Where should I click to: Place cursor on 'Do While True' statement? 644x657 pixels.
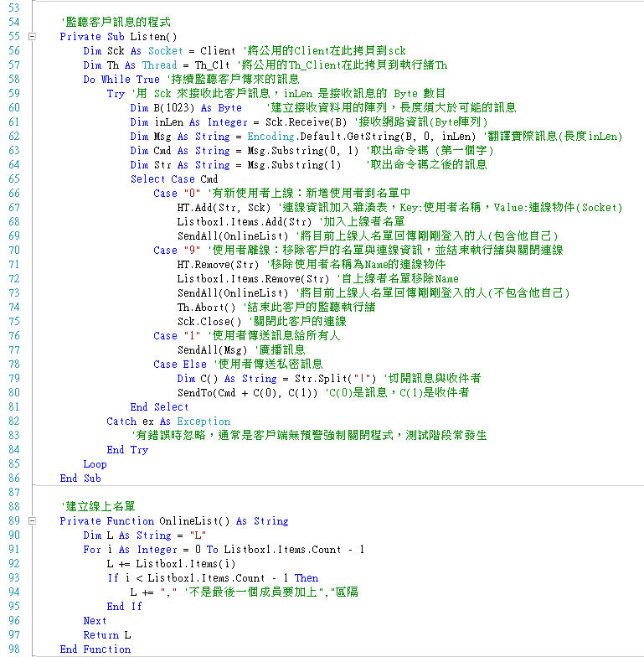coord(121,80)
